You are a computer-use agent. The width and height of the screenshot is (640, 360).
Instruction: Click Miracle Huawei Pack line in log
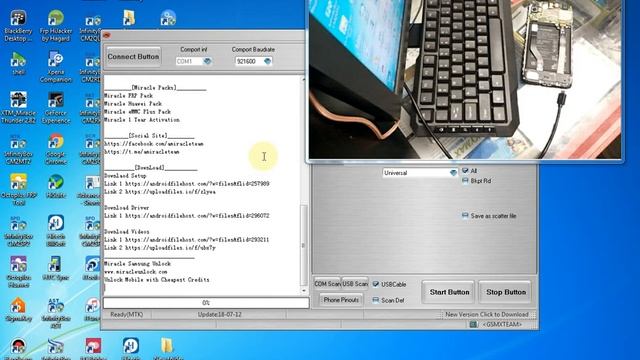click(x=133, y=104)
